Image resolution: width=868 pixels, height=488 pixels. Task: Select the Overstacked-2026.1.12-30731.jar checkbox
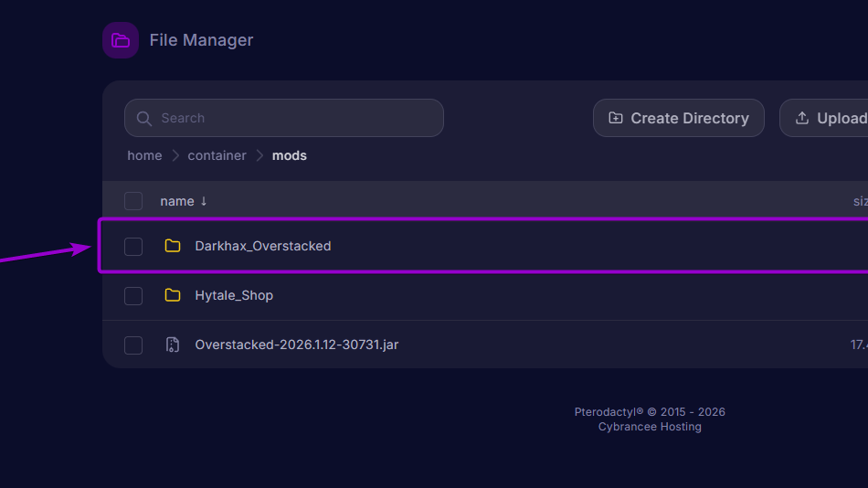click(133, 345)
